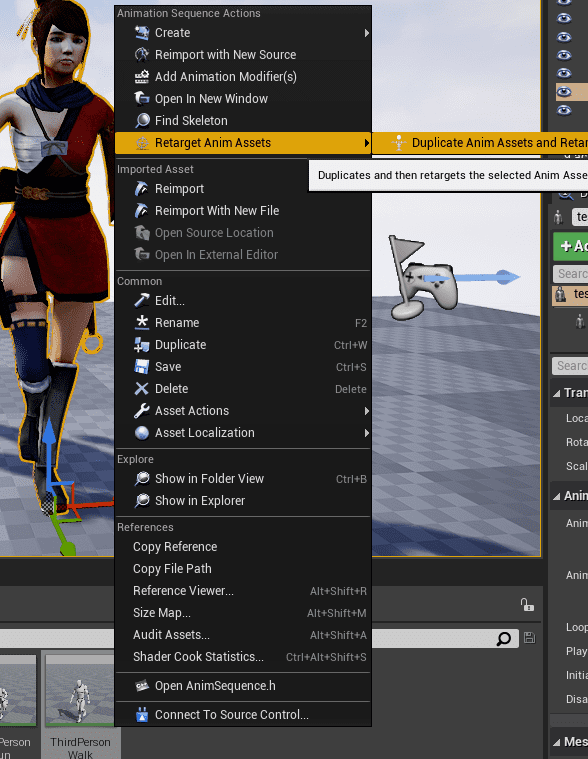Click the content browser search magnifier
This screenshot has height=759, width=588.
[x=504, y=638]
